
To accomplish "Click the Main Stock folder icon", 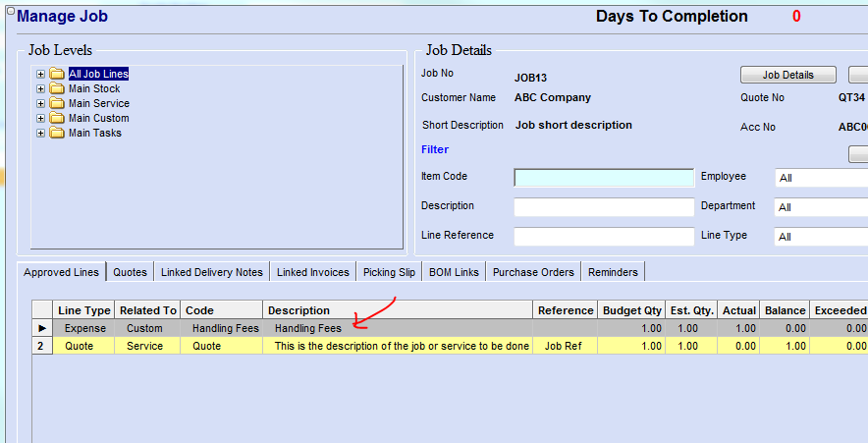I will (x=57, y=88).
